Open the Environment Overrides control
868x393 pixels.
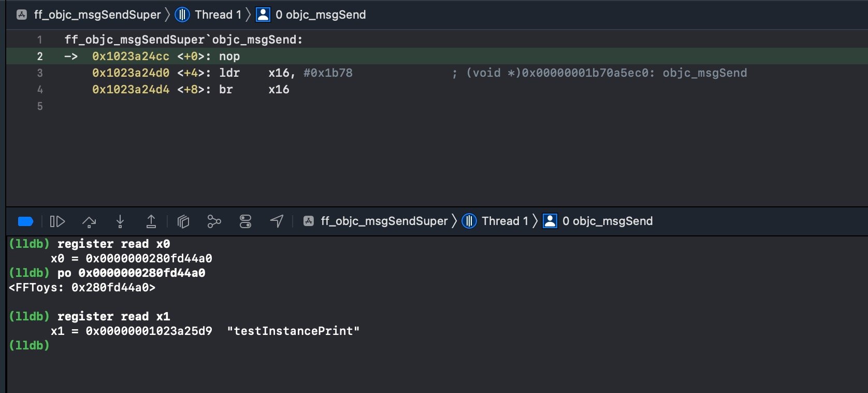click(245, 222)
